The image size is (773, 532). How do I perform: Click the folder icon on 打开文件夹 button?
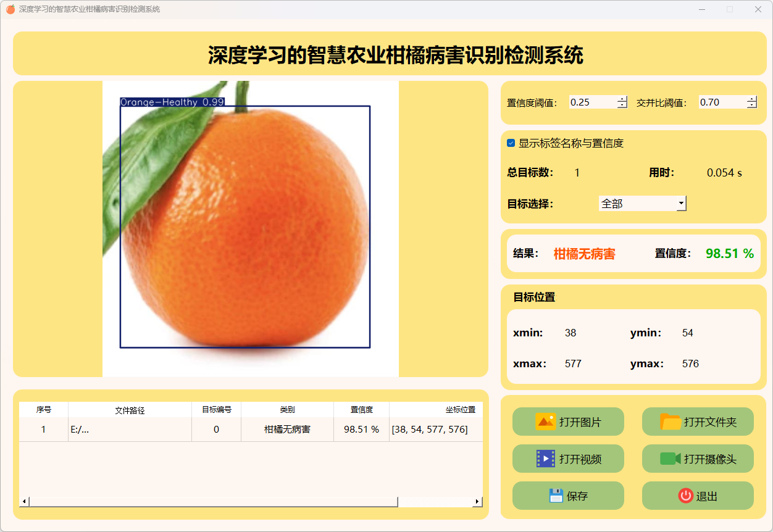(671, 422)
